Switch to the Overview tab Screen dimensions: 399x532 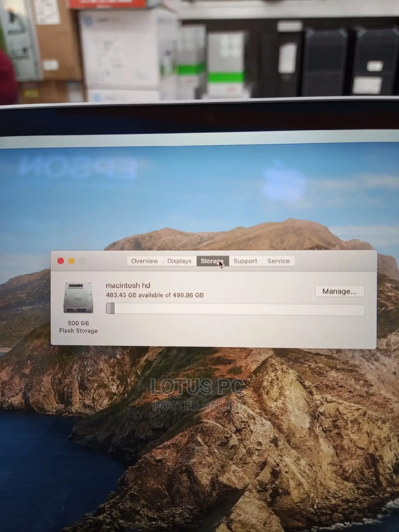tap(145, 261)
